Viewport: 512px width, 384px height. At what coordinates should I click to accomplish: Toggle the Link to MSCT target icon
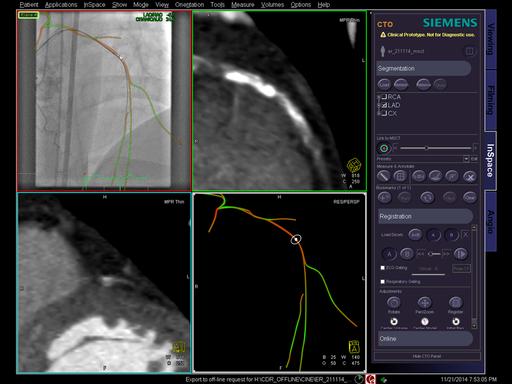[384, 148]
